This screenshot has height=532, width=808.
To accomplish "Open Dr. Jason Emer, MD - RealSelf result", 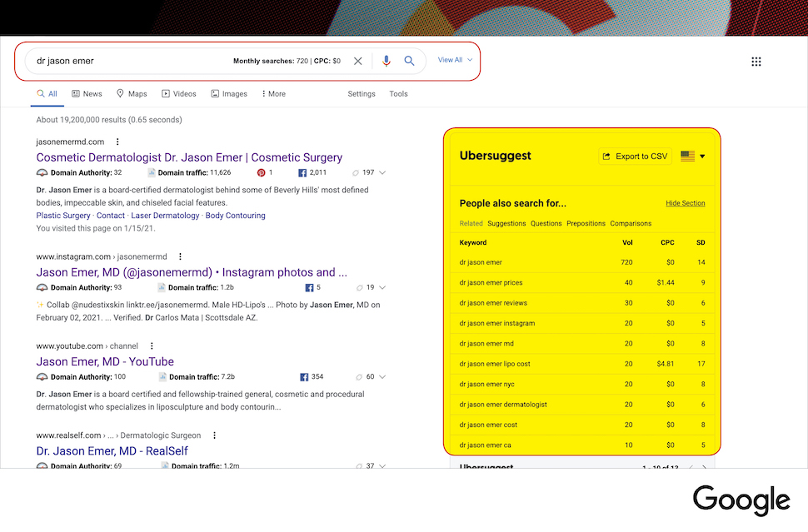I will pyautogui.click(x=112, y=451).
